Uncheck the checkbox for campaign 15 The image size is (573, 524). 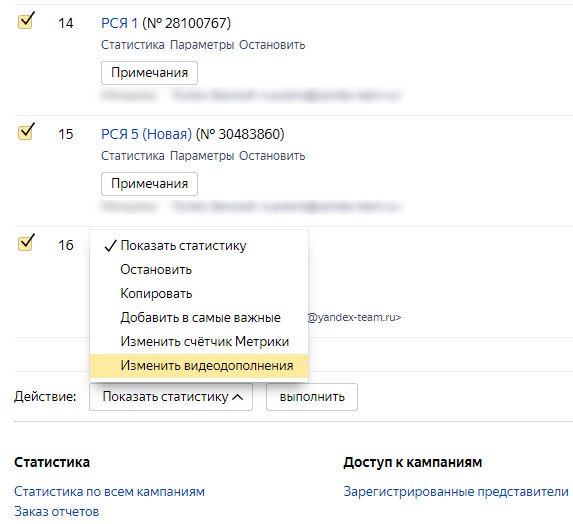pyautogui.click(x=26, y=132)
